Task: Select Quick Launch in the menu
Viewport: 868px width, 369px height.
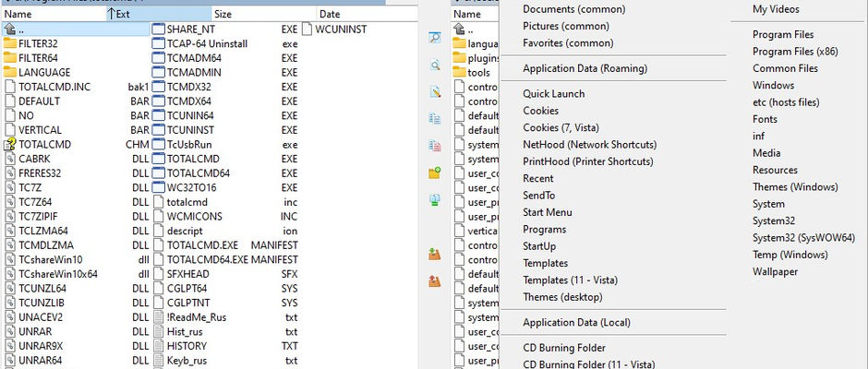Action: pyautogui.click(x=553, y=94)
